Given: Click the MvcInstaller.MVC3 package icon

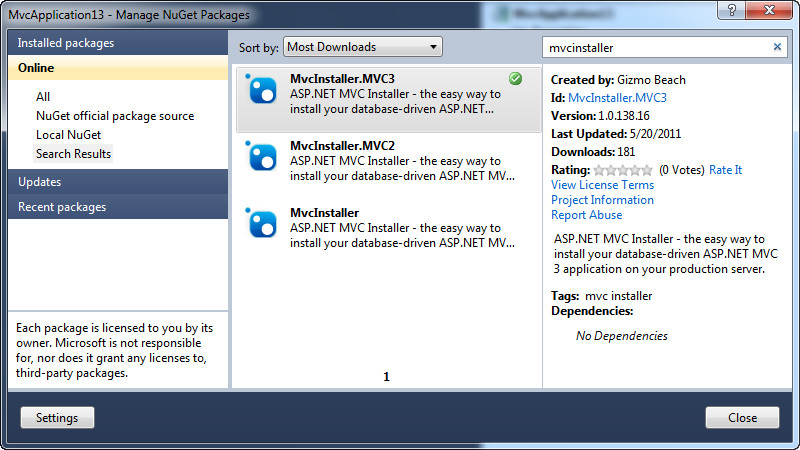Looking at the screenshot, I should [261, 89].
